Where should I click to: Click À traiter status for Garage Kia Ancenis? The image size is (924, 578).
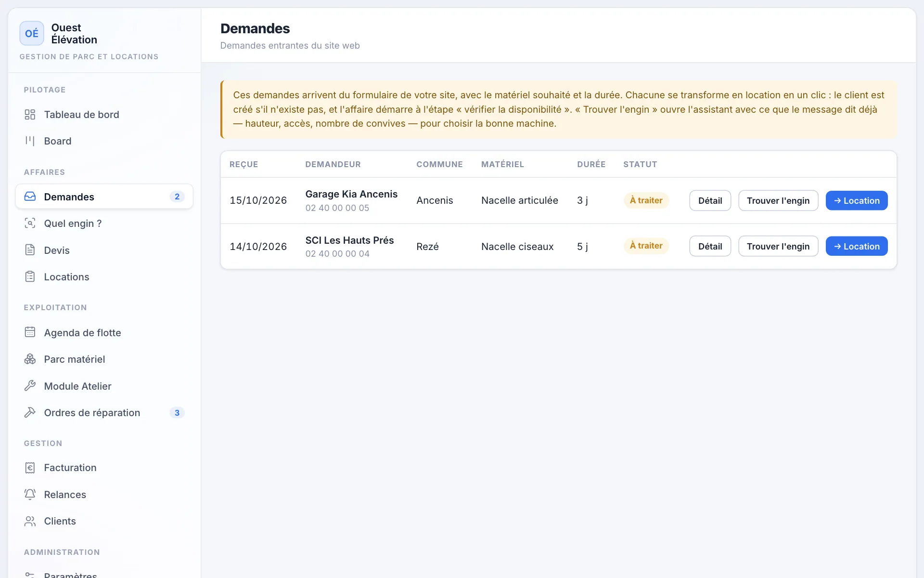(x=646, y=200)
